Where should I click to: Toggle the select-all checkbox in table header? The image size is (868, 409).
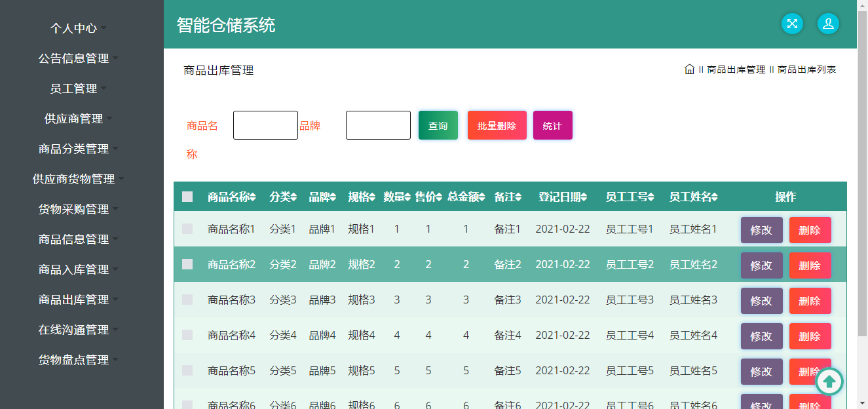(x=187, y=197)
